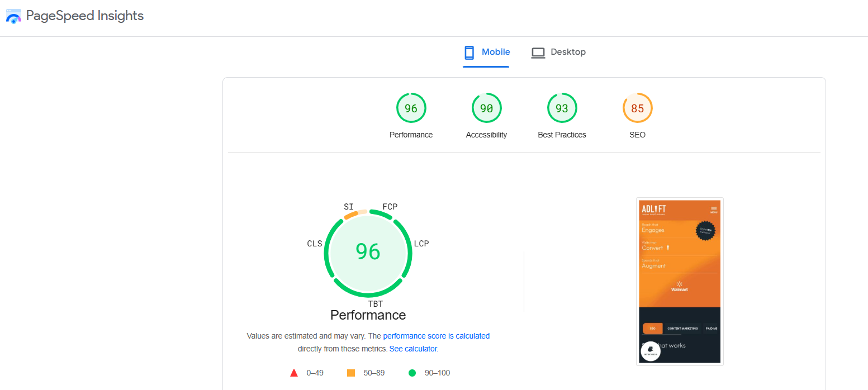Viewport: 868px width, 390px height.
Task: Click 'Content Marketing' tab in thumbnail
Action: 682,329
